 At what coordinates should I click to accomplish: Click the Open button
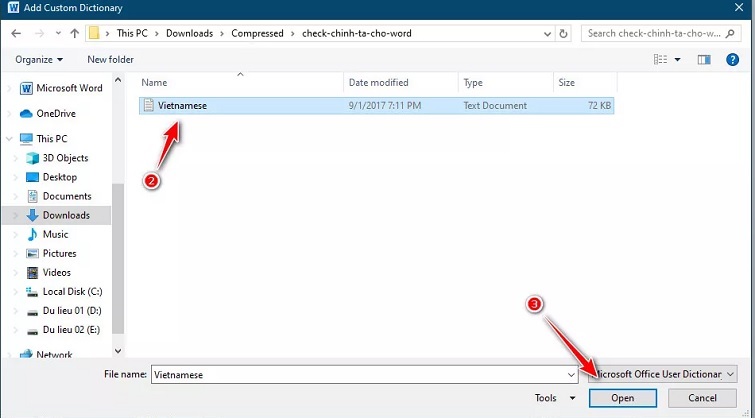tap(623, 398)
